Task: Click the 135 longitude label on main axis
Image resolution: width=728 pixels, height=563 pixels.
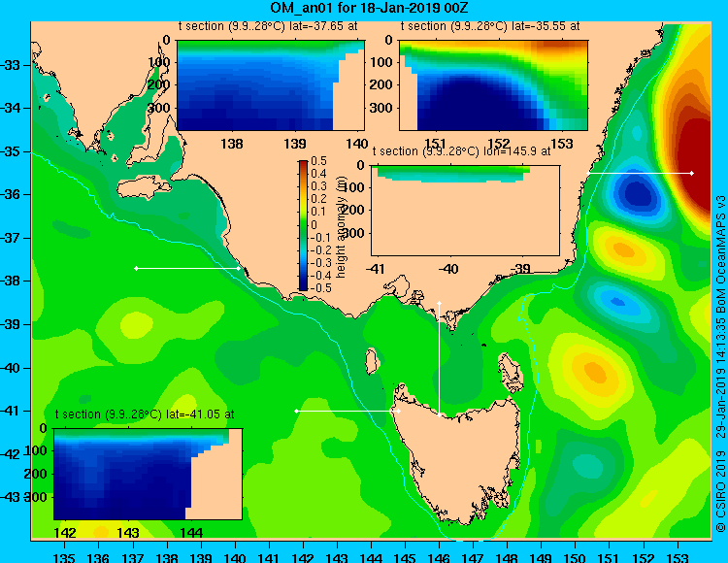Action: coord(64,558)
